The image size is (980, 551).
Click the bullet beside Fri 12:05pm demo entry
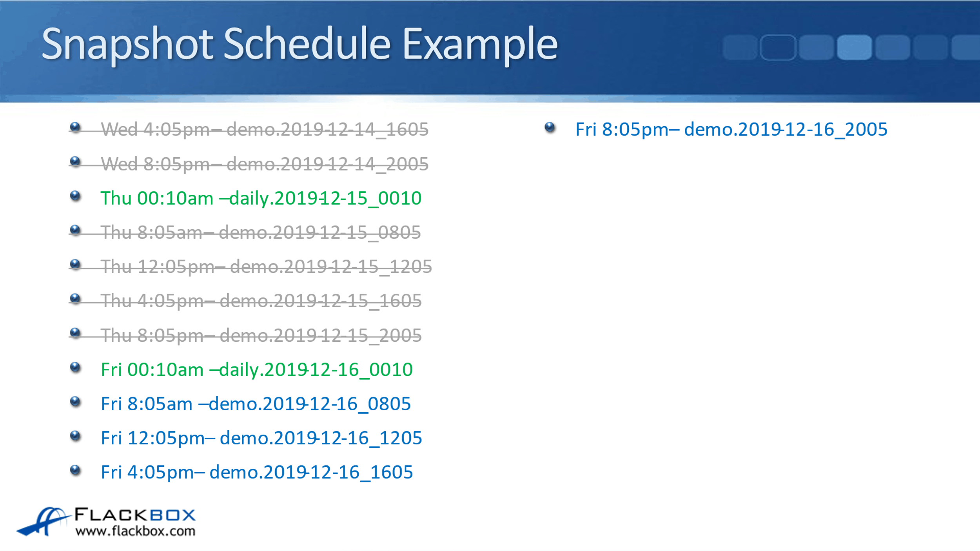click(x=75, y=436)
